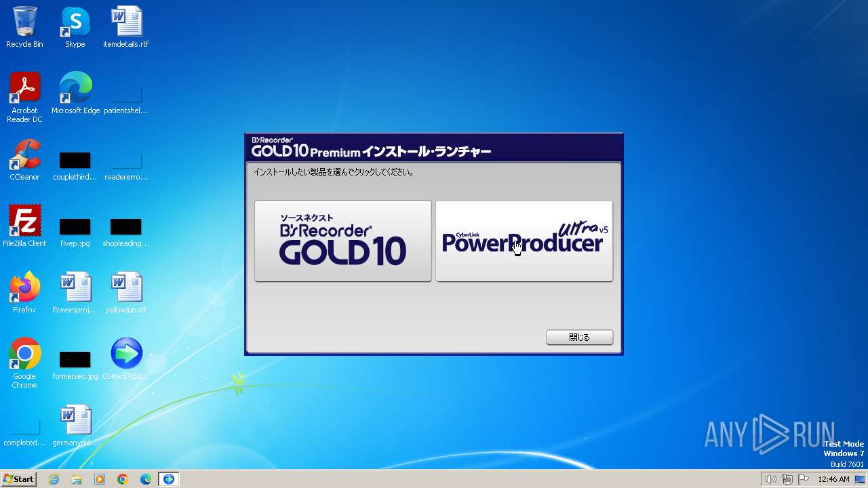The image size is (868, 488).
Task: Select the germanyold... Word document
Action: [75, 426]
